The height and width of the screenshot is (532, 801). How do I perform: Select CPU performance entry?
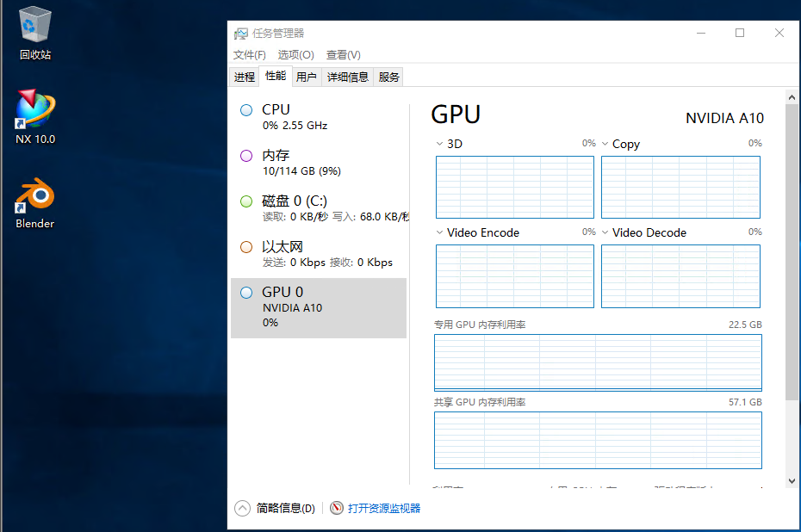pos(319,118)
